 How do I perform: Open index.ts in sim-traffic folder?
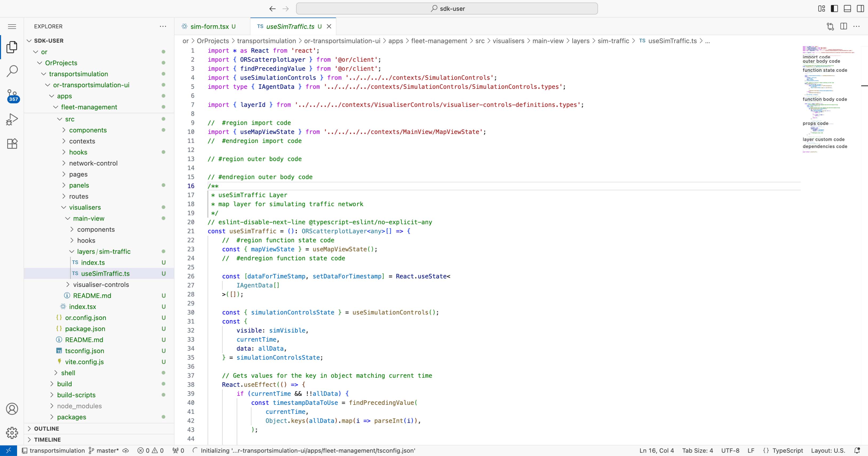[99, 263]
